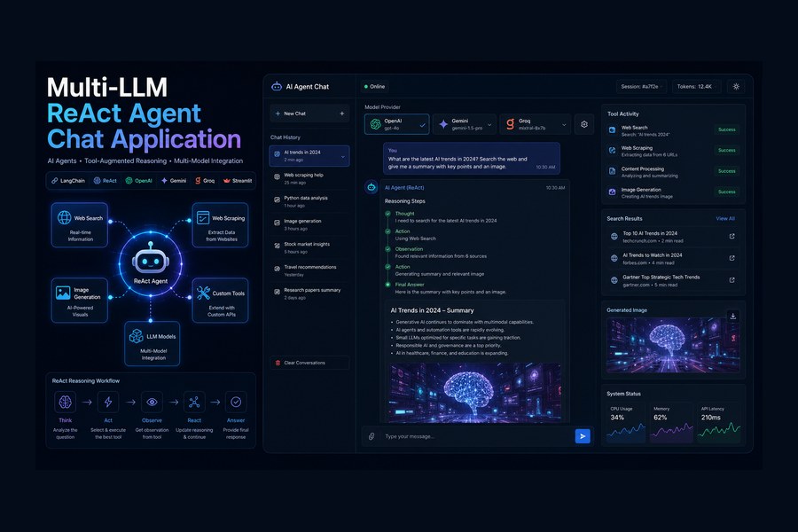Toggle the light/dark theme sun icon
This screenshot has height=532, width=798.
coord(736,87)
